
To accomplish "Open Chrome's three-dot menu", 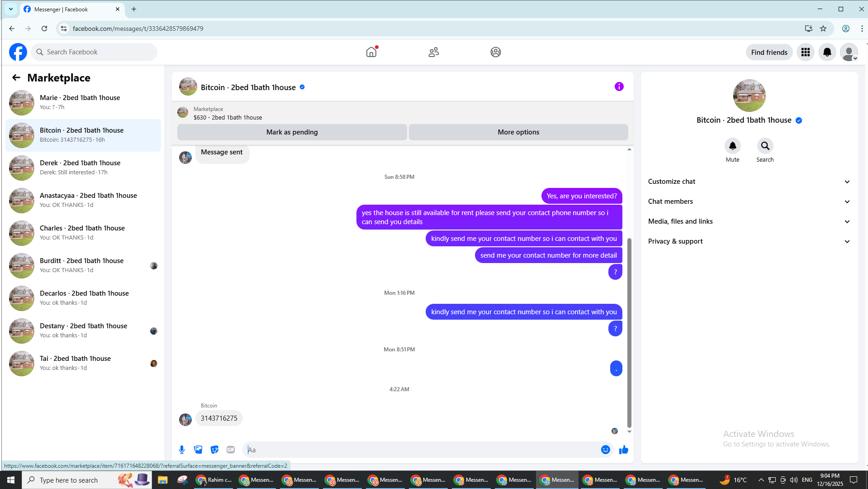I will click(862, 29).
